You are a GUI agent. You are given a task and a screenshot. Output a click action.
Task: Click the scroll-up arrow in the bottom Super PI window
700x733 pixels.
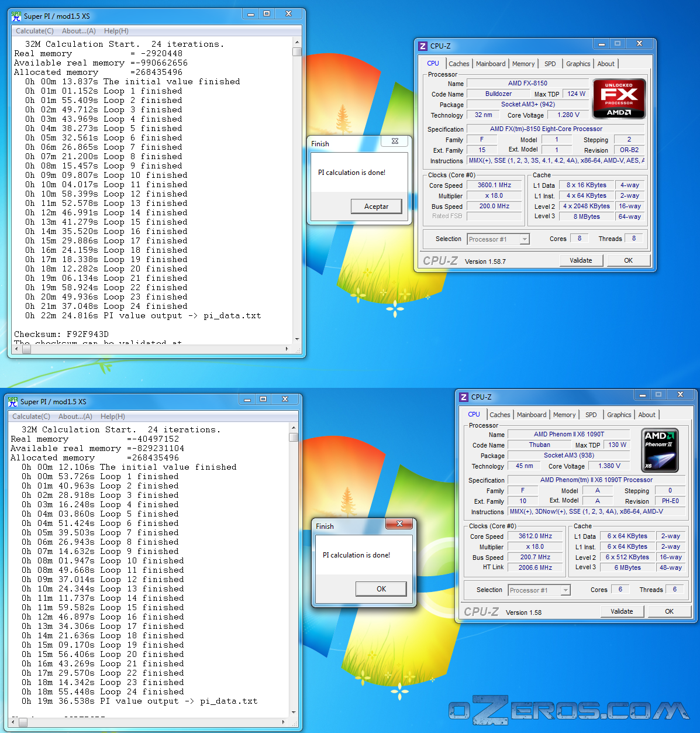[294, 428]
